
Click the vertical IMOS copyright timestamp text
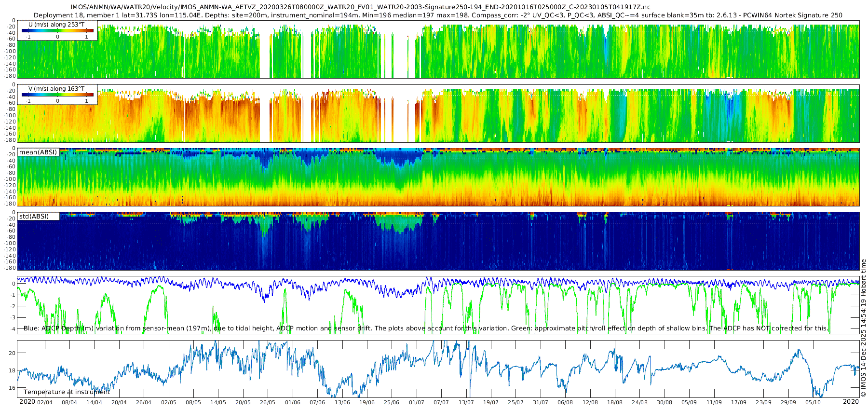pyautogui.click(x=863, y=328)
